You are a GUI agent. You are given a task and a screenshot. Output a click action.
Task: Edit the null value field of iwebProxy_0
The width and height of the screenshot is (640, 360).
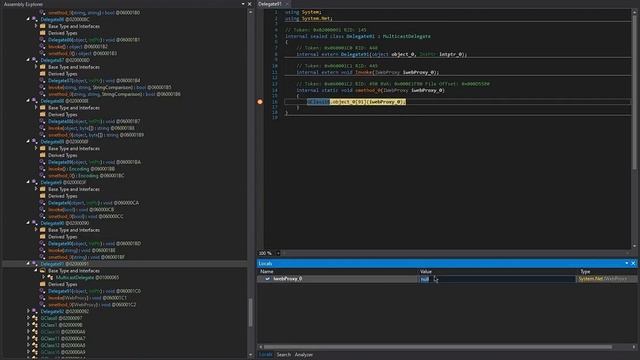pyautogui.click(x=497, y=279)
